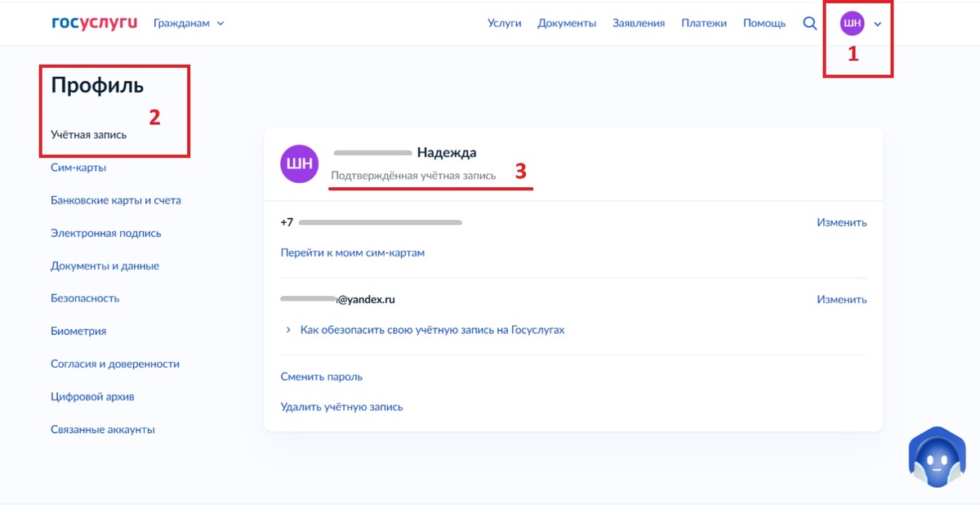Expand the account menu chevron near ШН
Viewport: 980px width, 505px height.
877,24
